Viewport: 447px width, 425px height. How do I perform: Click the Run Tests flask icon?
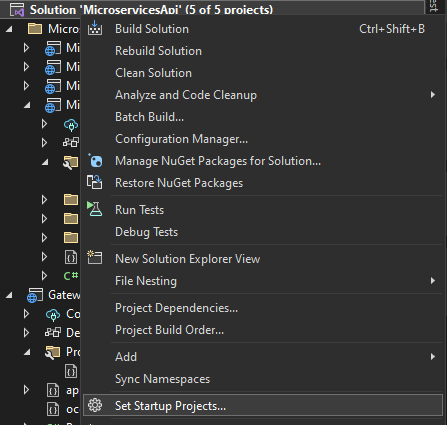click(95, 209)
